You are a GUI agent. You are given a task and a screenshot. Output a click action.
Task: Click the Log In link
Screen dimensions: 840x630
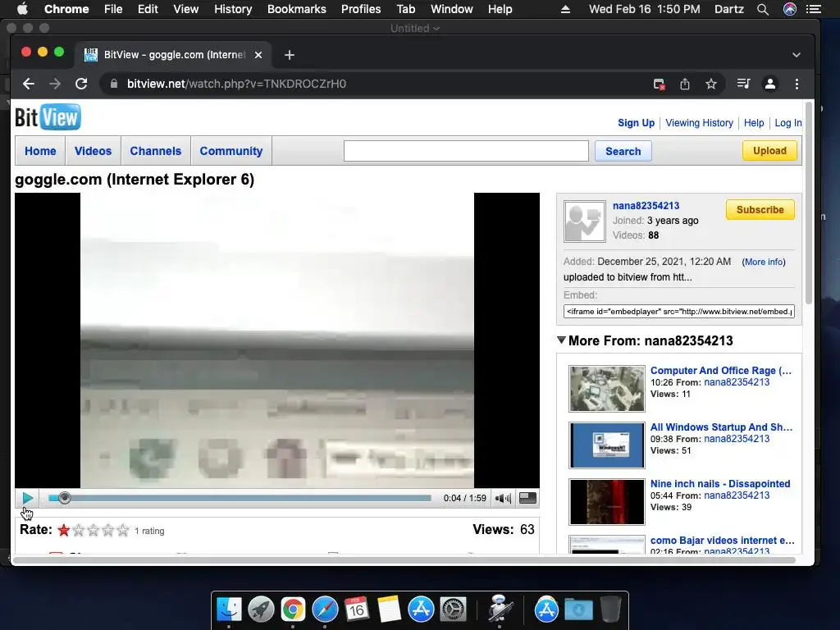click(788, 123)
